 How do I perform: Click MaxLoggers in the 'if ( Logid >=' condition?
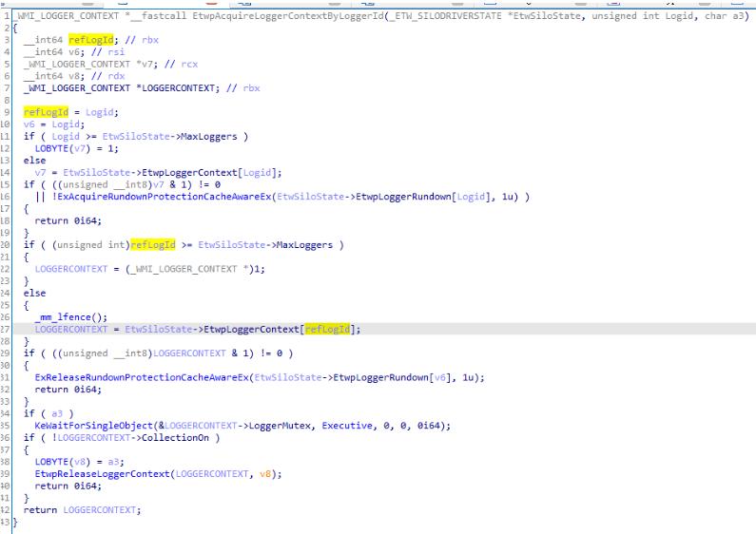[x=209, y=136]
